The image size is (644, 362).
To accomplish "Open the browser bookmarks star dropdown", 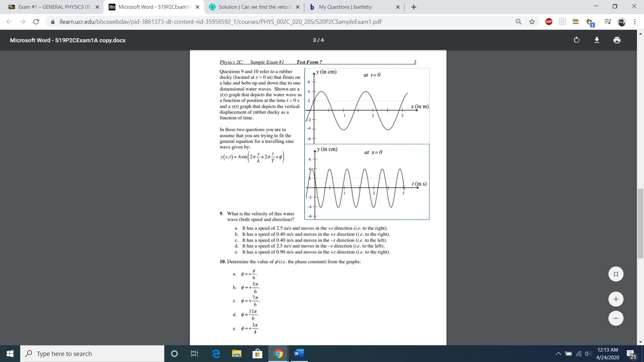I will [x=531, y=21].
